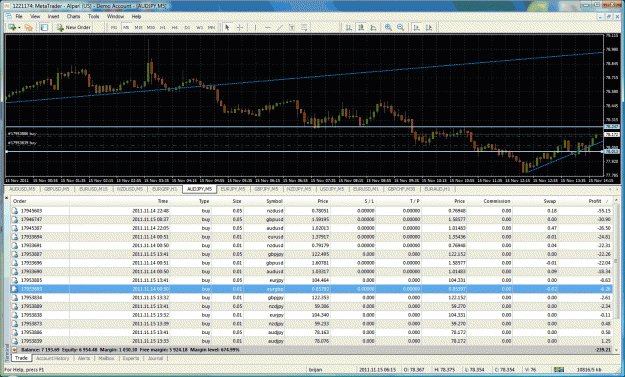The image size is (625, 377).
Task: Open the Mailbox terminal tab
Action: pyautogui.click(x=106, y=358)
